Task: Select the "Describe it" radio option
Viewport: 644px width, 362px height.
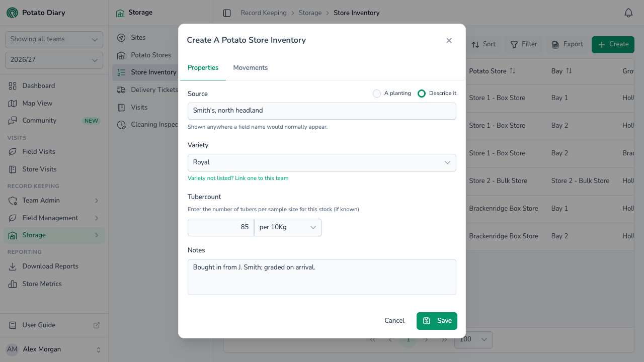Action: 422,94
